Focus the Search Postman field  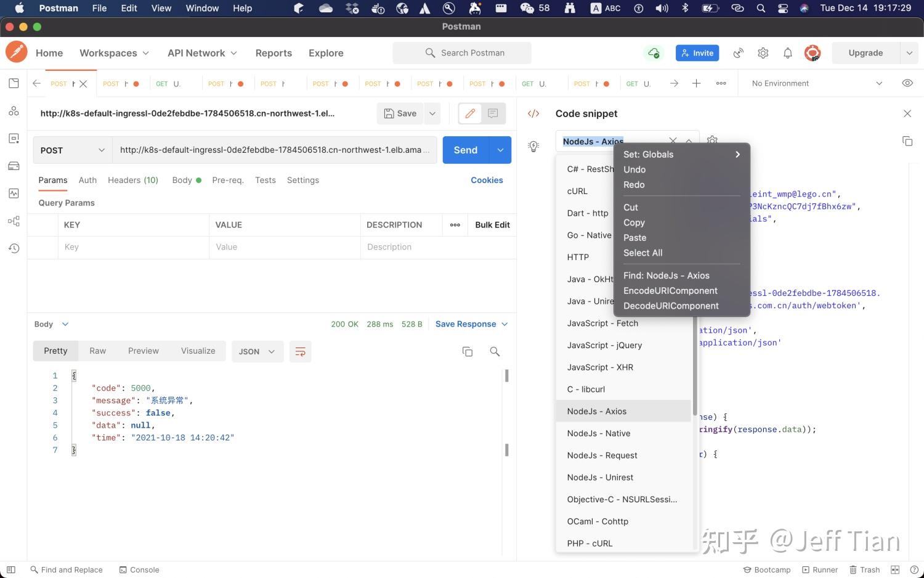click(x=462, y=53)
